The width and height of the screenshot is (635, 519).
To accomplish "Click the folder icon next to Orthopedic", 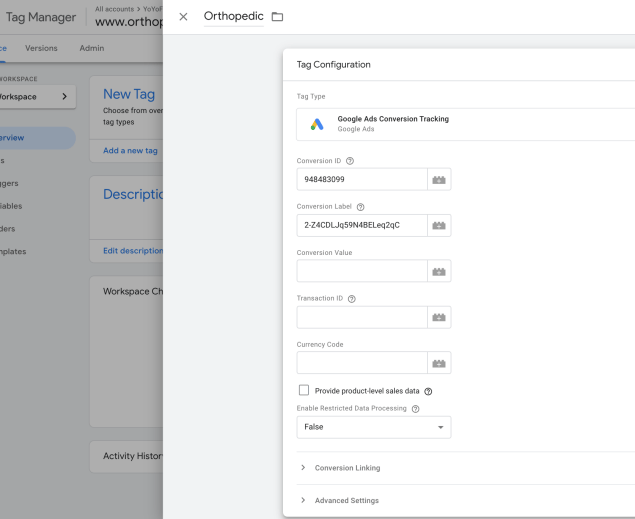I will [x=277, y=17].
